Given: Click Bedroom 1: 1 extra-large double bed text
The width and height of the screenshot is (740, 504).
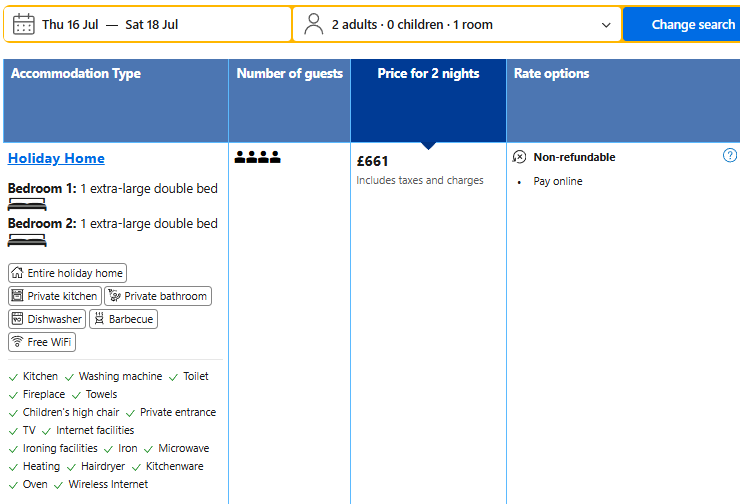Looking at the screenshot, I should tap(113, 189).
